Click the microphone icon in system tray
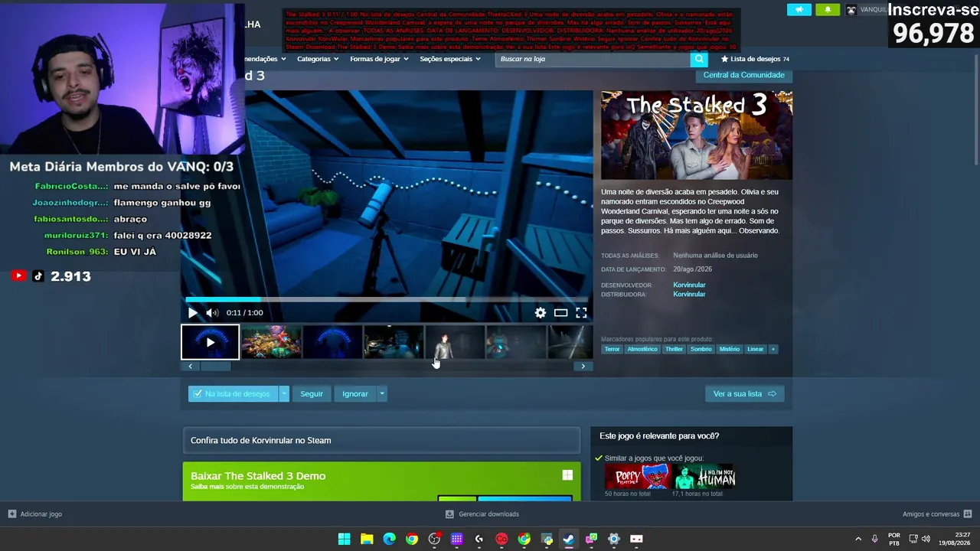980x551 pixels. (874, 539)
